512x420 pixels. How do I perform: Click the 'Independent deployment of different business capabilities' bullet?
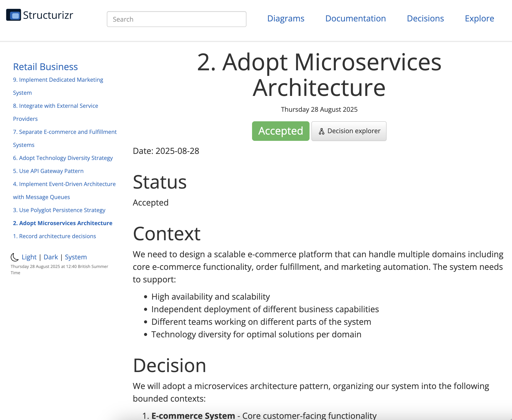click(265, 309)
